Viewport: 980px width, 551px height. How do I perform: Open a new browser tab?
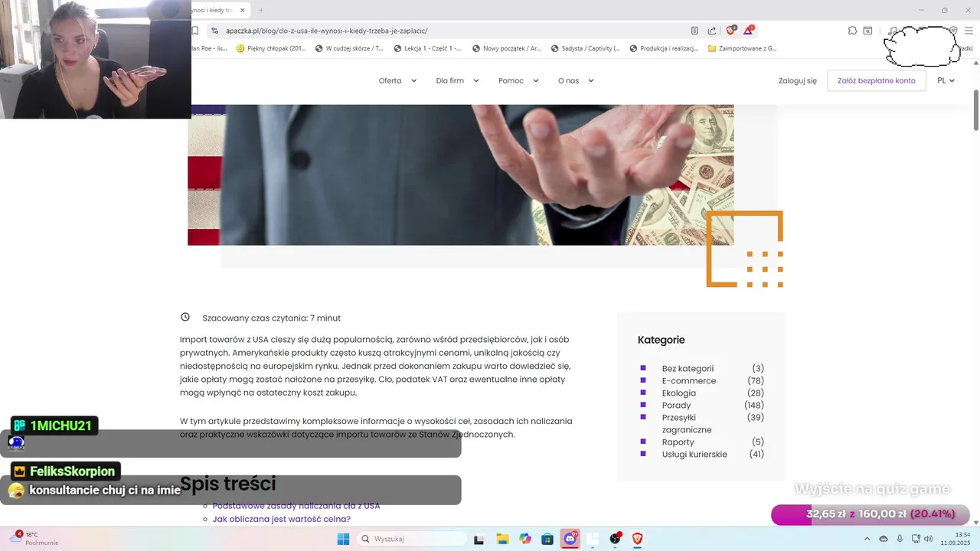point(261,10)
